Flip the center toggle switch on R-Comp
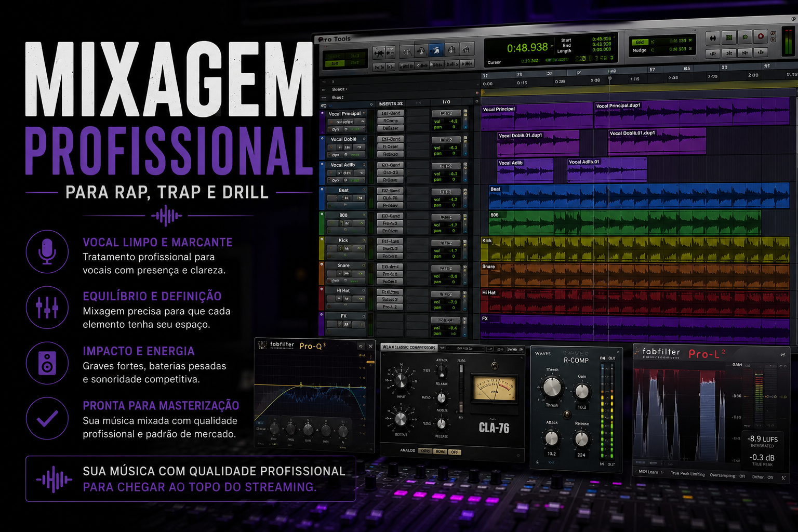 click(x=567, y=414)
